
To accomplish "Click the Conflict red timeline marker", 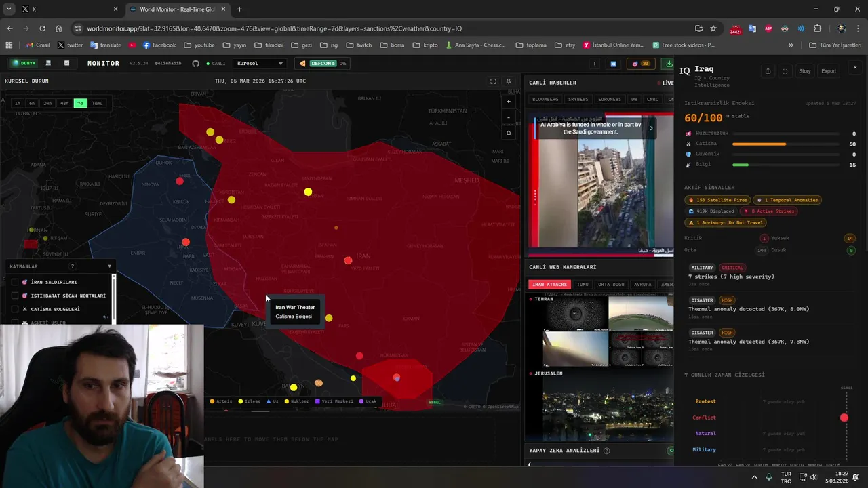I will click(x=844, y=418).
